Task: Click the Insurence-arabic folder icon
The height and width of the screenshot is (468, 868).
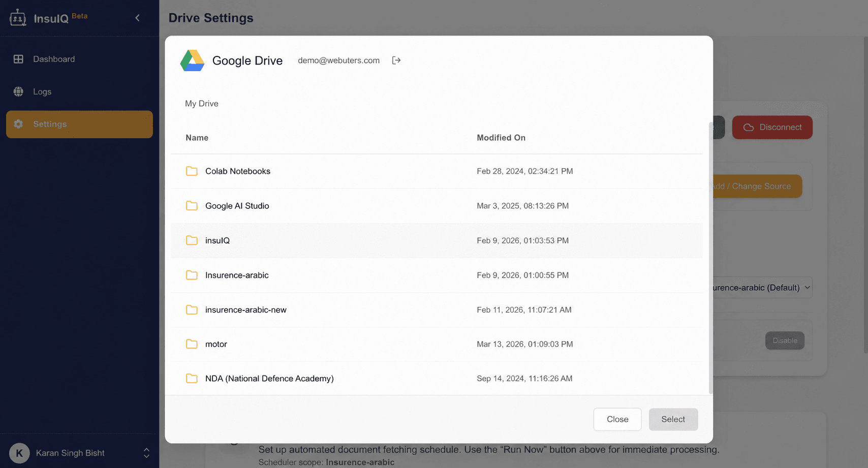Action: pos(192,275)
